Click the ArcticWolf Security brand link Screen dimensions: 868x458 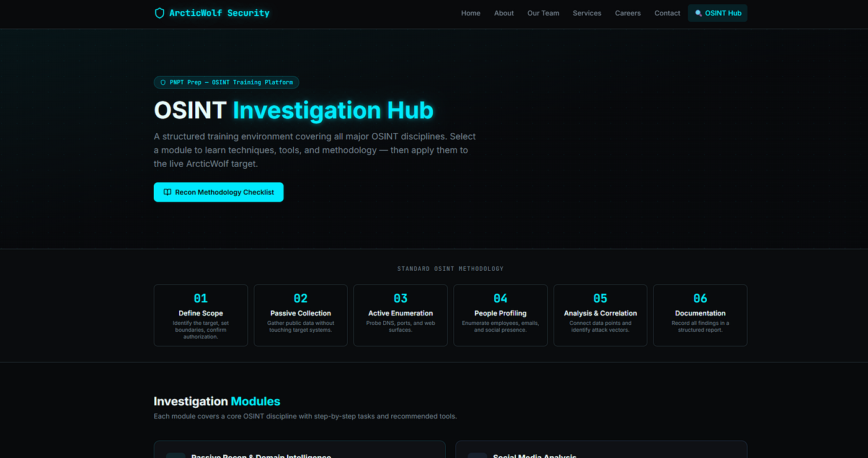coord(212,13)
